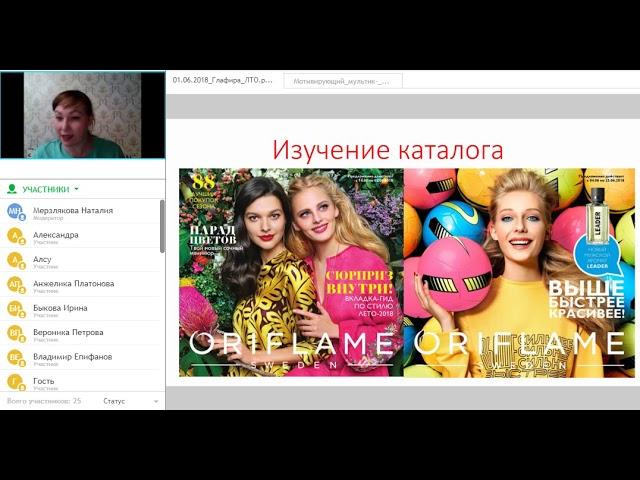This screenshot has height=480, width=640.
Task: Click the Всего участников: 25 counter
Action: pos(44,401)
